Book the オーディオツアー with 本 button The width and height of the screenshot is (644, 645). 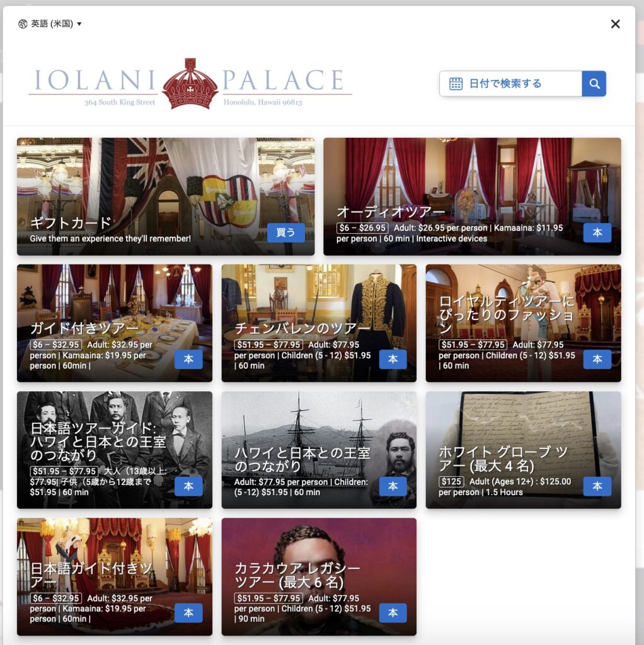pos(597,232)
